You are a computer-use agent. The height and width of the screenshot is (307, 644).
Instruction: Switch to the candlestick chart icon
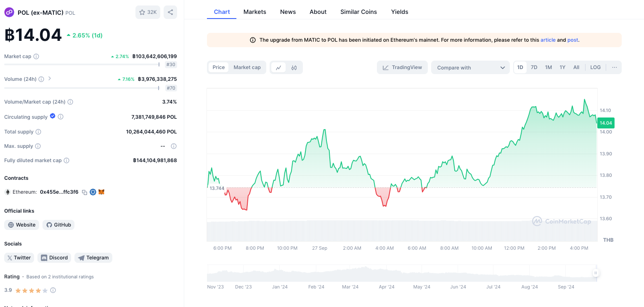tap(294, 67)
